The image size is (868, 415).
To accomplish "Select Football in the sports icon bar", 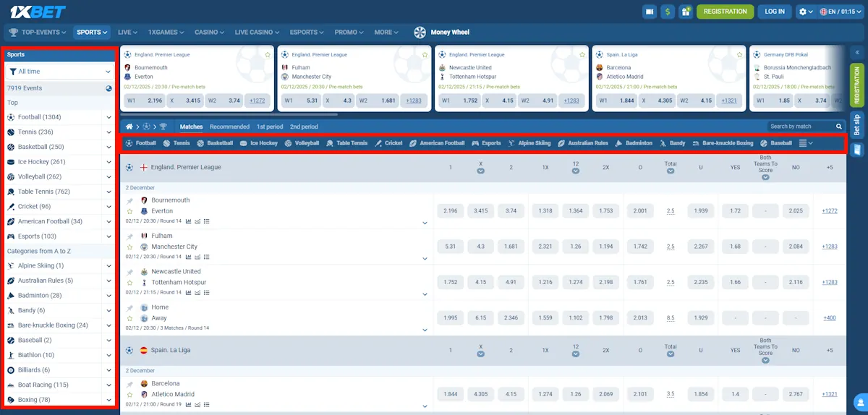I will [141, 143].
